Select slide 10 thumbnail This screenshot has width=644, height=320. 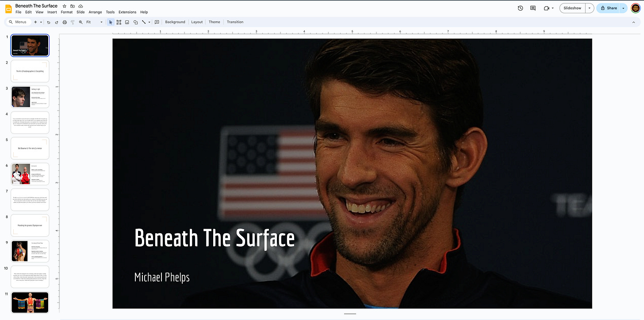pyautogui.click(x=30, y=277)
